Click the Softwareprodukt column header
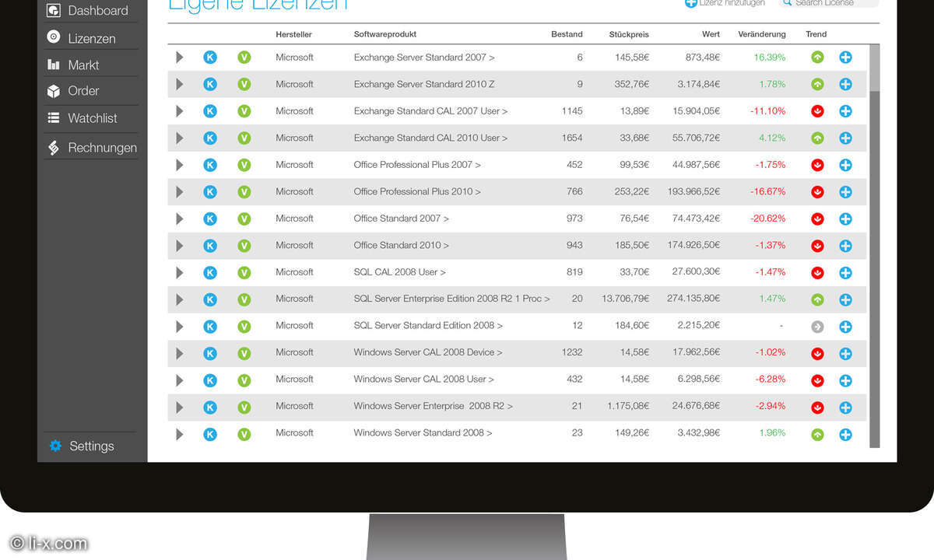The image size is (934, 560). pos(385,34)
